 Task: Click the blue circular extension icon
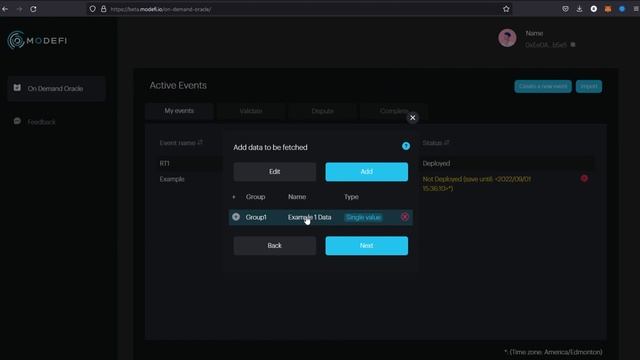tap(622, 9)
